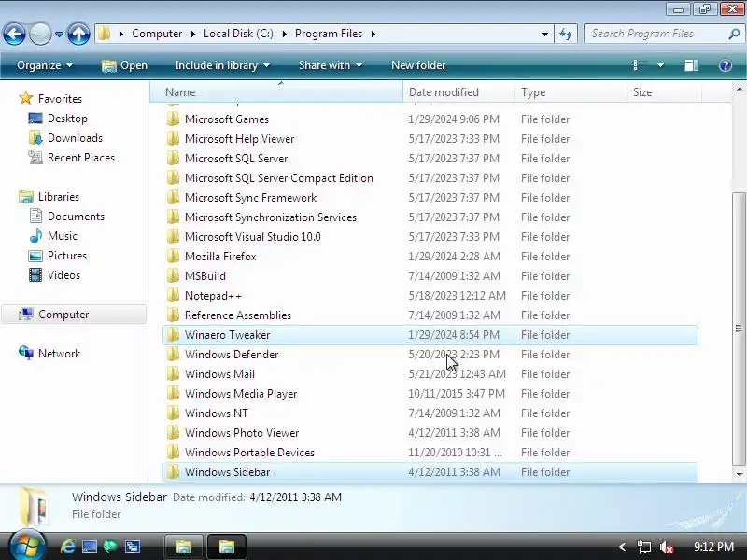747x560 pixels.
Task: Click the muted volume tray icon
Action: click(667, 547)
